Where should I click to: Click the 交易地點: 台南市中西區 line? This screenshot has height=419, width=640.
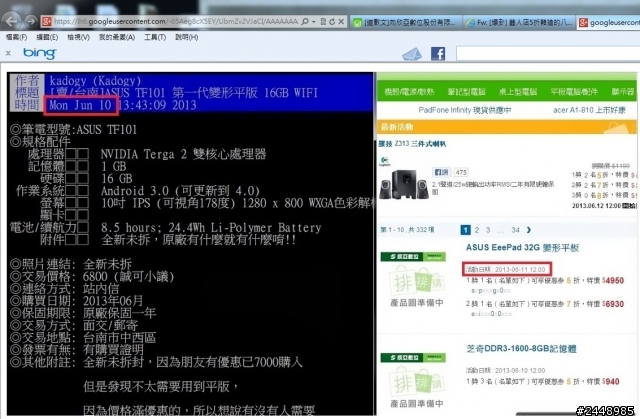[x=83, y=338]
